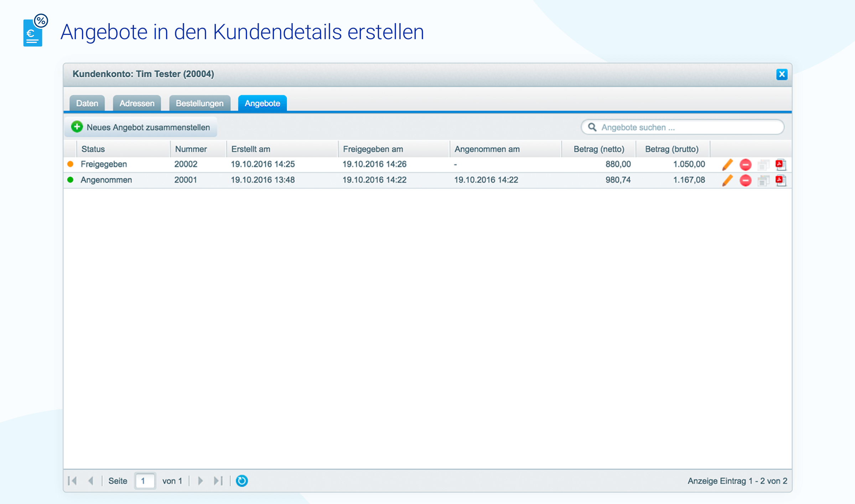
Task: Edit offer 20001 with pencil icon
Action: (727, 180)
